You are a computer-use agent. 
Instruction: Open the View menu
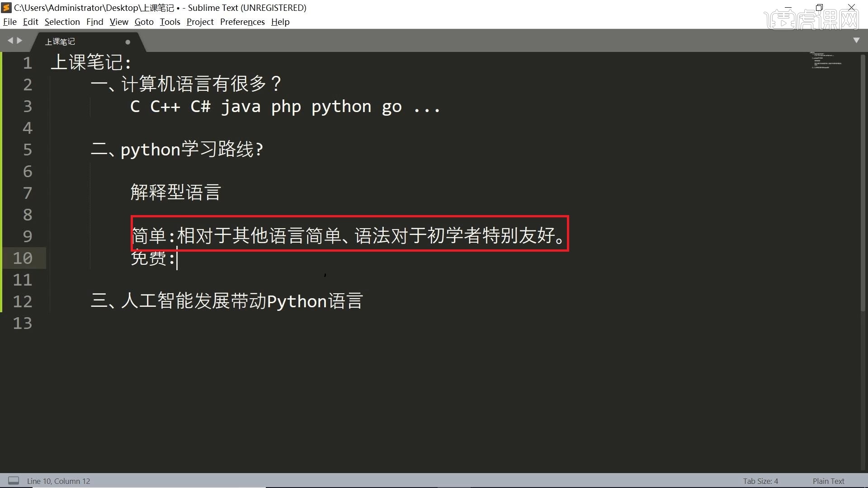[118, 22]
